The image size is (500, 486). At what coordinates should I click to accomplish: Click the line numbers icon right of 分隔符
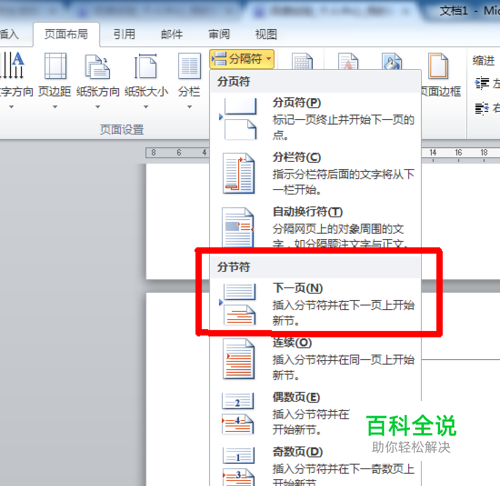[x=302, y=61]
